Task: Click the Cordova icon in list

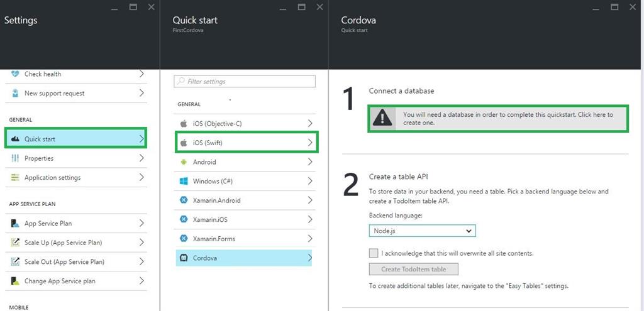Action: click(184, 258)
